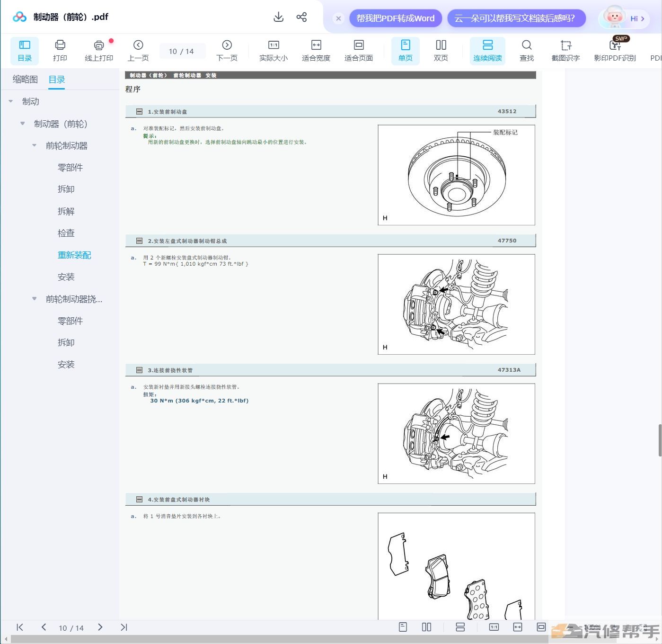The image size is (662, 644).
Task: Collapse section 3.连接前挠性软管
Action: tap(139, 370)
